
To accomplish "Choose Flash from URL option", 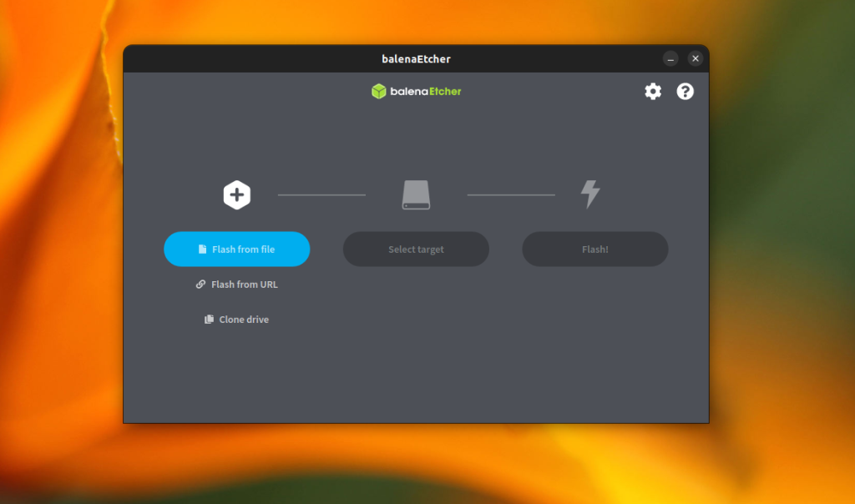I will [x=236, y=285].
